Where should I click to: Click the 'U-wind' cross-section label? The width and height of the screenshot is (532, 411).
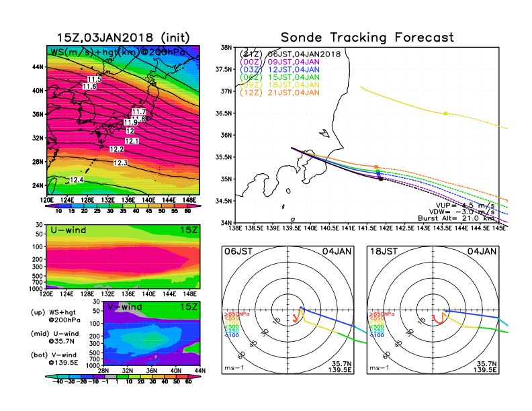[69, 230]
